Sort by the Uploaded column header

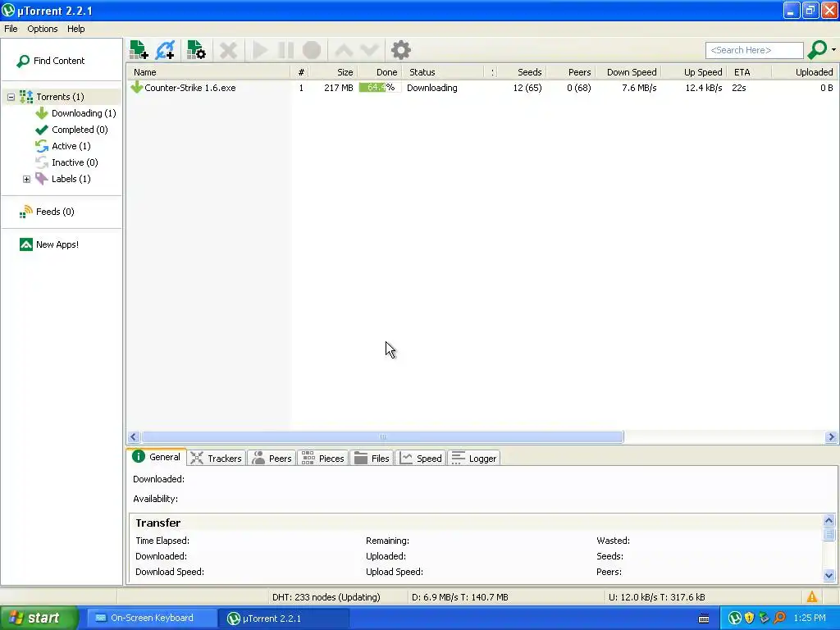[805, 72]
